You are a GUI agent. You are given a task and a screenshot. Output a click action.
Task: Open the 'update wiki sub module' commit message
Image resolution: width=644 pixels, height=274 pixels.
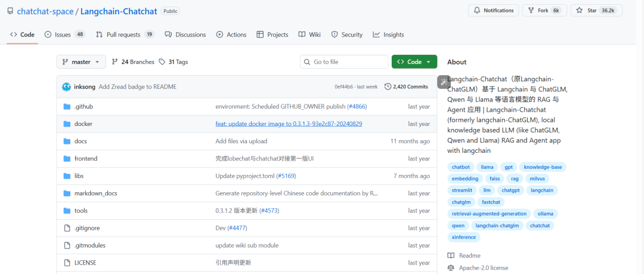pyautogui.click(x=247, y=245)
